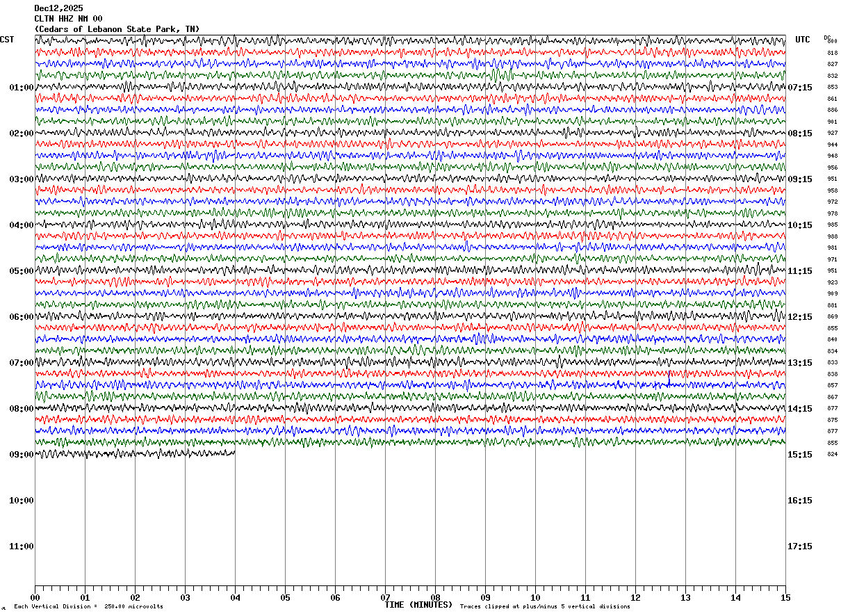Image resolution: width=841 pixels, height=616 pixels.
Task: Click the "10:15" UTC time label
Action: 800,225
